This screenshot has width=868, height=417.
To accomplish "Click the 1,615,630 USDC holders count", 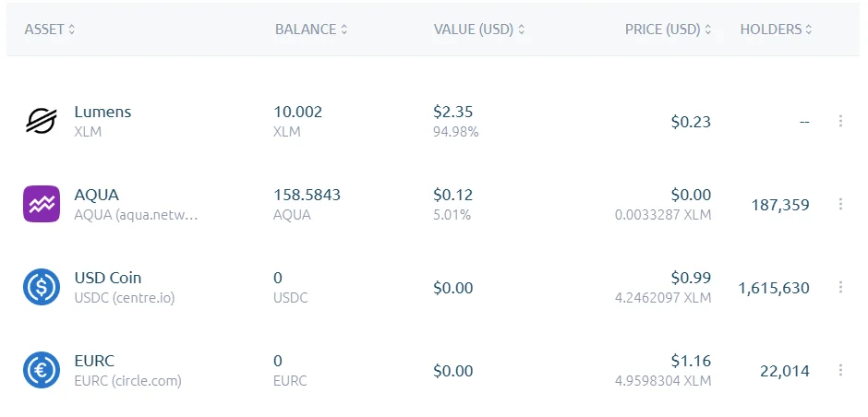I will coord(774,288).
